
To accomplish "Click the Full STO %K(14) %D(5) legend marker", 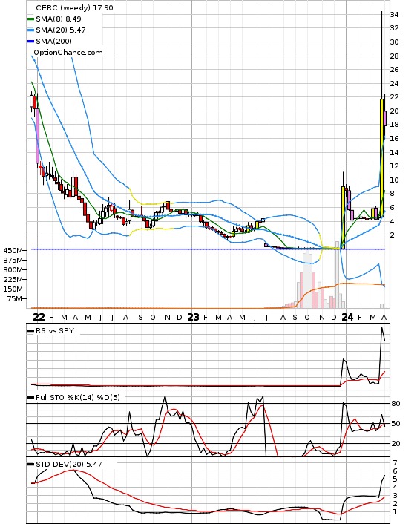I will [30, 398].
